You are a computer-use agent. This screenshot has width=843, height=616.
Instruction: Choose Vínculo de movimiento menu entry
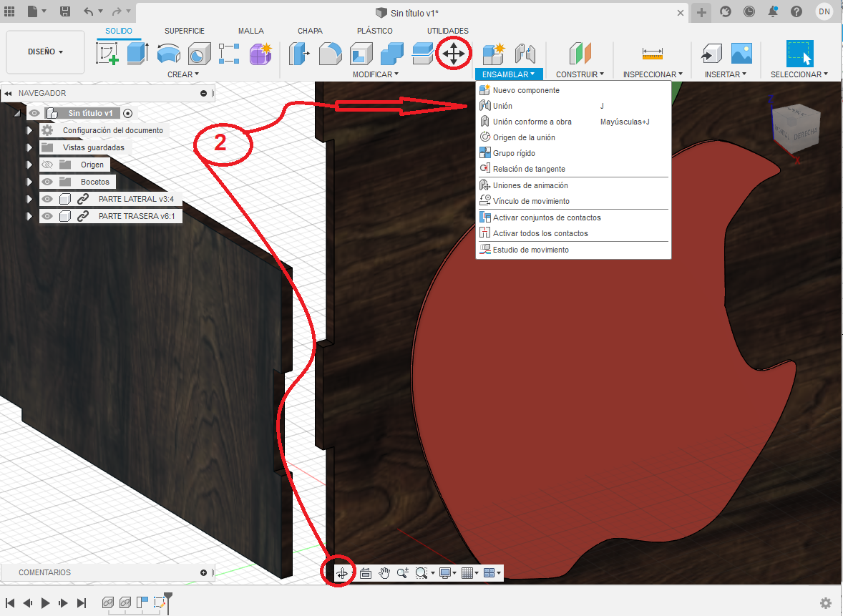point(573,201)
